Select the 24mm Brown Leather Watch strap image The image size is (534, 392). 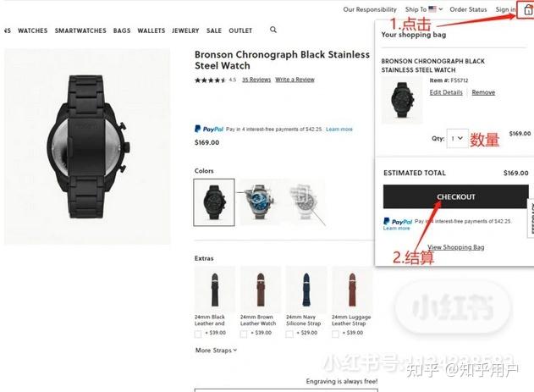(261, 290)
